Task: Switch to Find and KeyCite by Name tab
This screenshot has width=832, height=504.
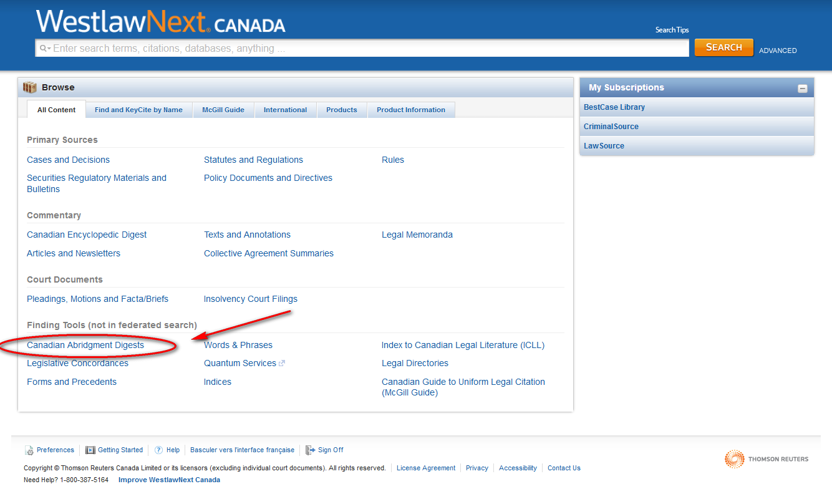Action: [138, 110]
